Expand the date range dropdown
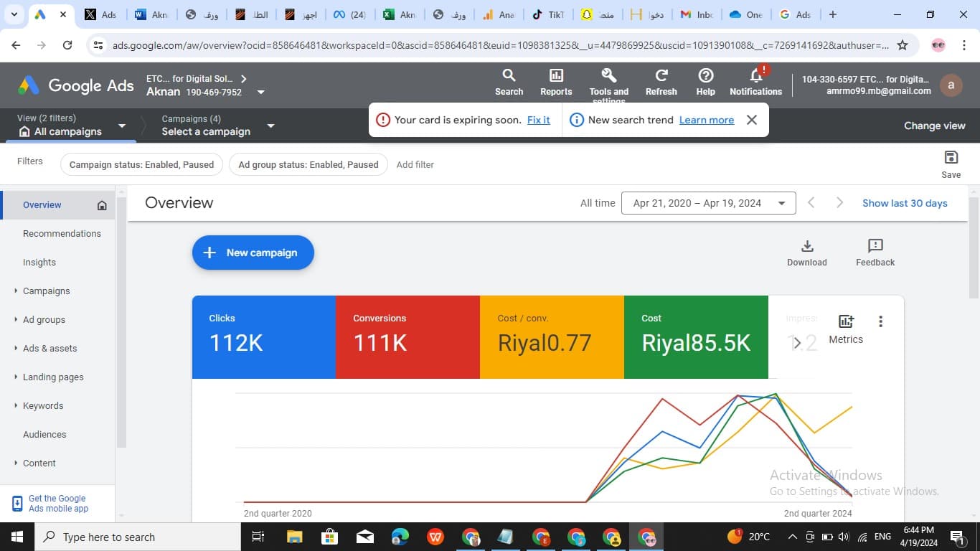Screen dimensions: 980x551 coord(781,203)
